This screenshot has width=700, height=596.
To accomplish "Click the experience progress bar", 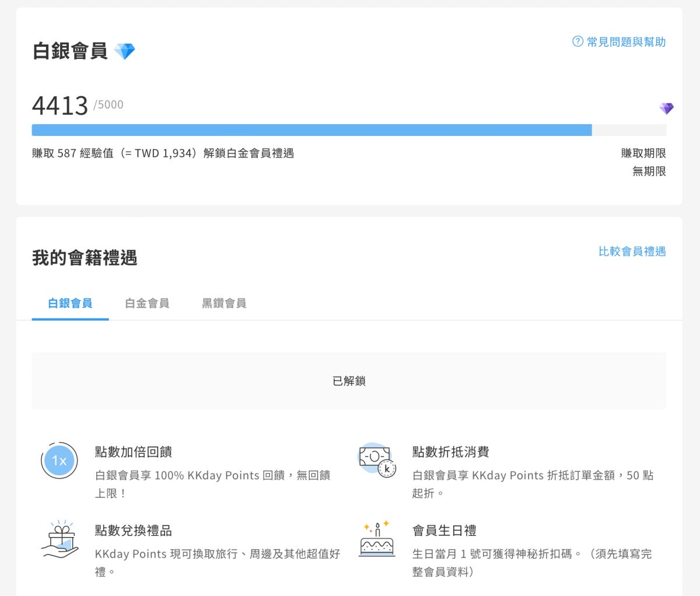I will (x=349, y=130).
